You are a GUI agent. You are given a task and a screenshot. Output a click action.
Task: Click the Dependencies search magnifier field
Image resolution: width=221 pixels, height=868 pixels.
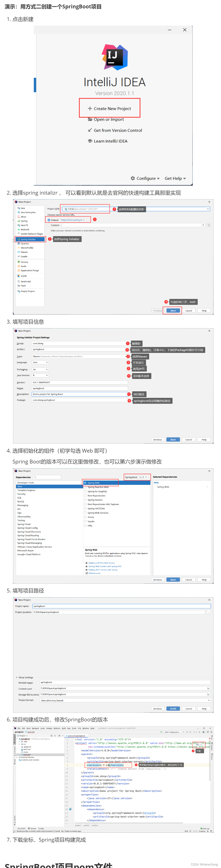(x=47, y=477)
